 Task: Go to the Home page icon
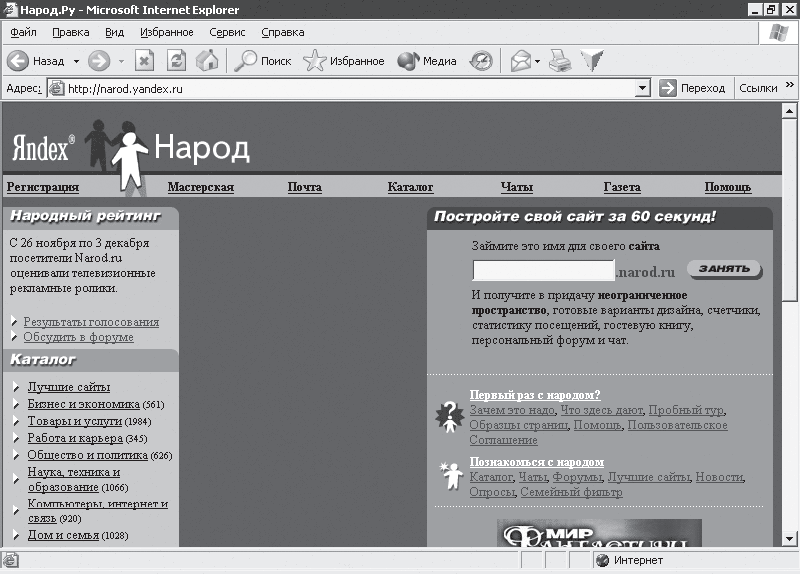click(x=207, y=61)
